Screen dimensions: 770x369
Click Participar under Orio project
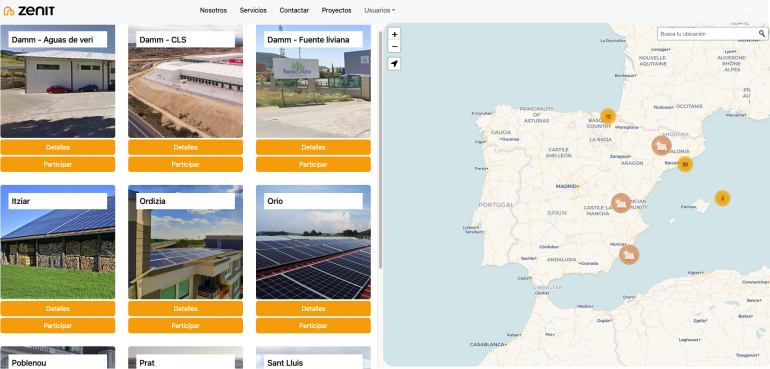pyautogui.click(x=313, y=326)
